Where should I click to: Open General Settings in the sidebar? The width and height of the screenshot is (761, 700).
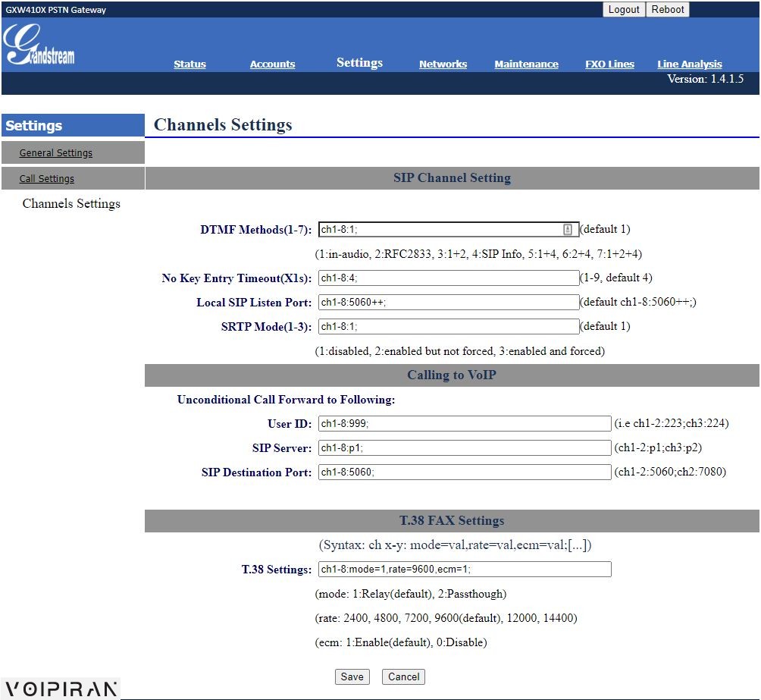(56, 153)
